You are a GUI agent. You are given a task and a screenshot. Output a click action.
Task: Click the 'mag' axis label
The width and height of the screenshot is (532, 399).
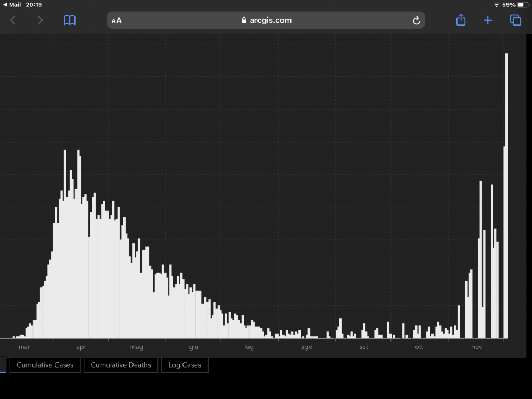[136, 347]
